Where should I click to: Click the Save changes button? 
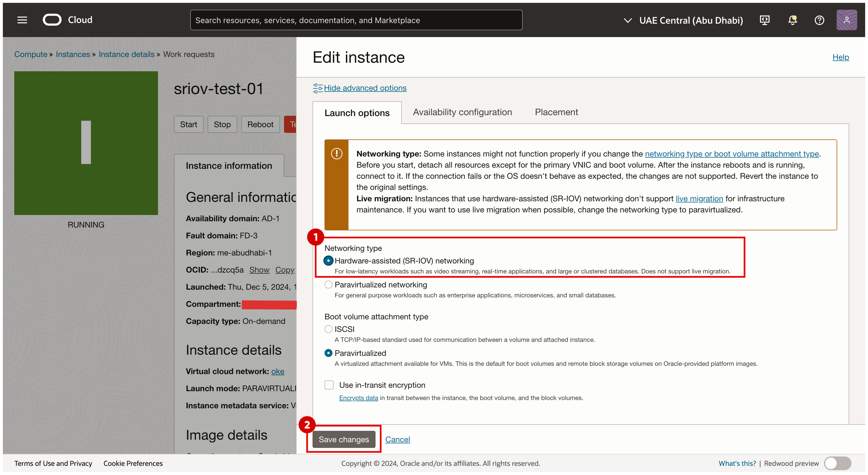[x=344, y=439]
